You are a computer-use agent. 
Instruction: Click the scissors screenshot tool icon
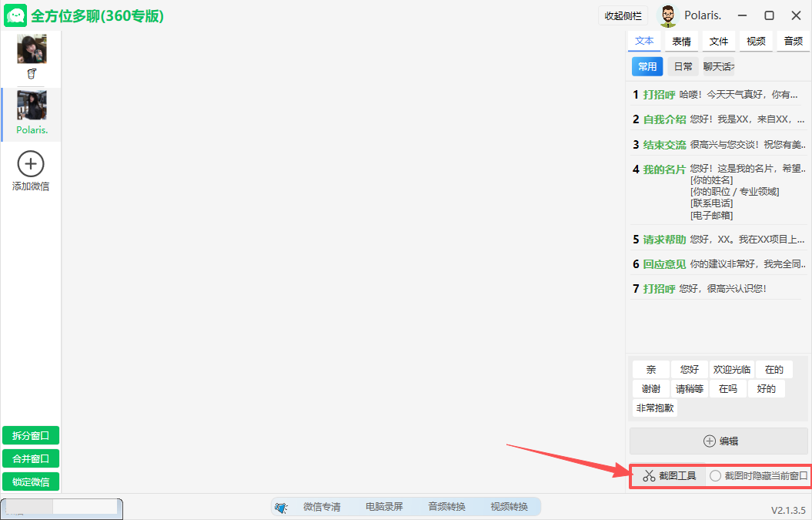point(649,476)
